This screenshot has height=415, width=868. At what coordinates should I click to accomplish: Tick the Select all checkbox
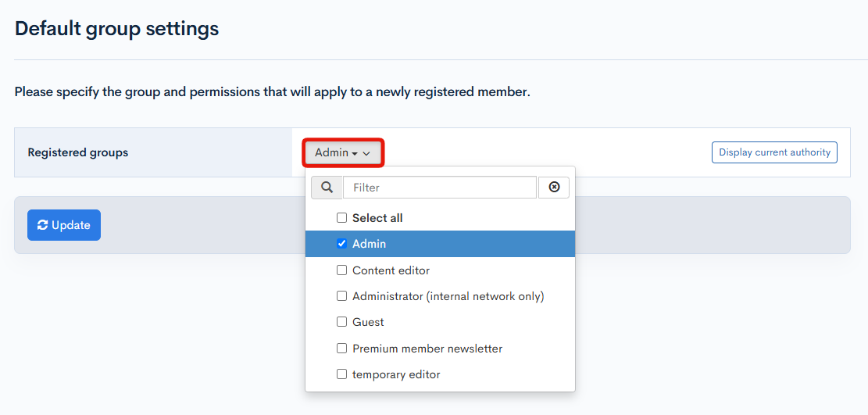(x=341, y=218)
